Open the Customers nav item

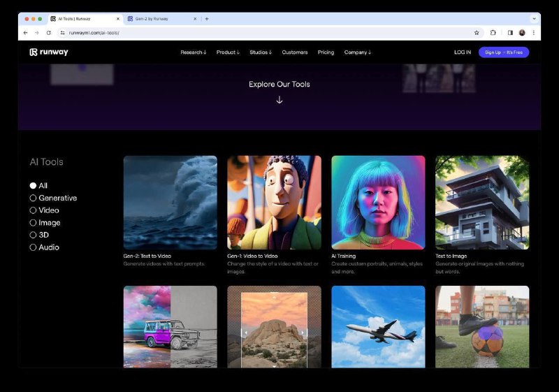tap(294, 52)
